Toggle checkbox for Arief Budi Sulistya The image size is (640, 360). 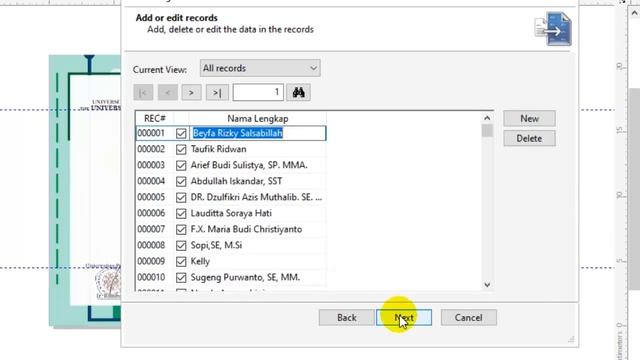pyautogui.click(x=181, y=165)
